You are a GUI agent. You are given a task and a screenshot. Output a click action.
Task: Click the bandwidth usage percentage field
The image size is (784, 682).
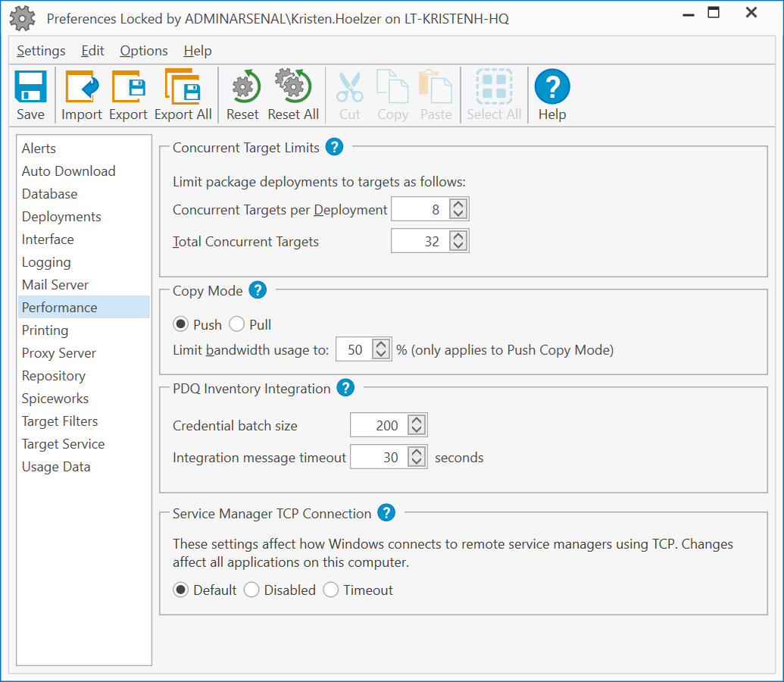pos(355,349)
